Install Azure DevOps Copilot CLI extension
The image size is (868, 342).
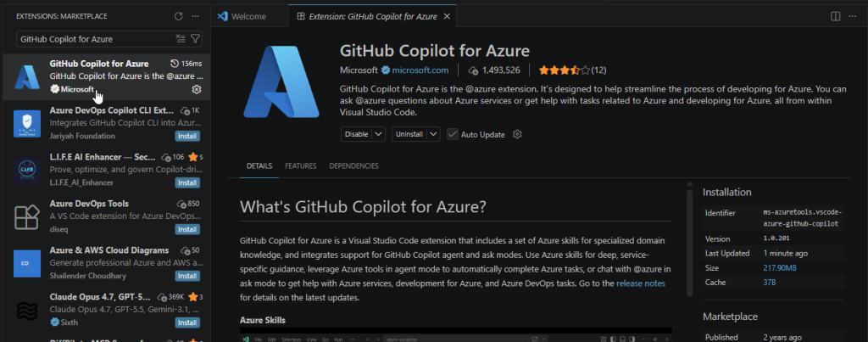coord(187,136)
